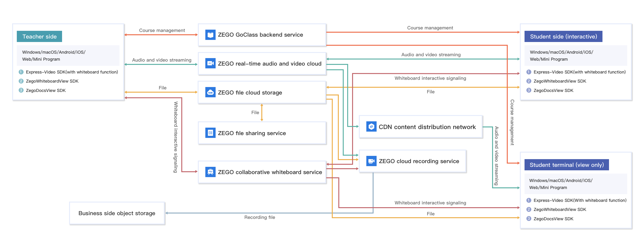
Task: Click the collaborative whiteboard service icon
Action: coord(210,172)
